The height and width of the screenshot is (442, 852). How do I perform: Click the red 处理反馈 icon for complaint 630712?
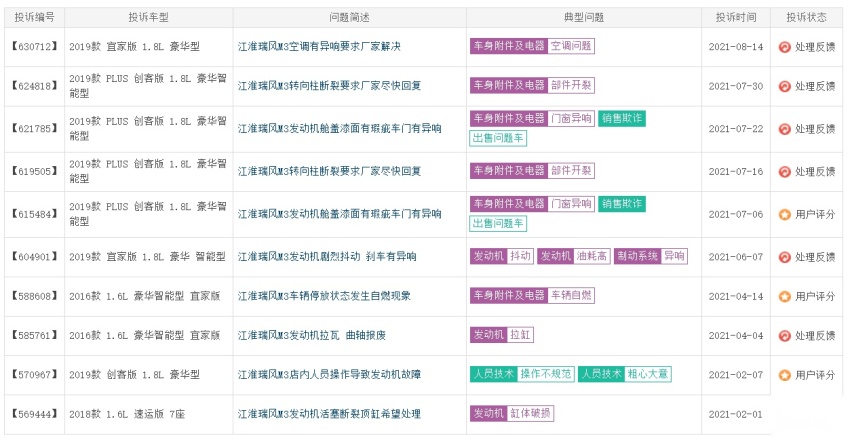point(784,47)
